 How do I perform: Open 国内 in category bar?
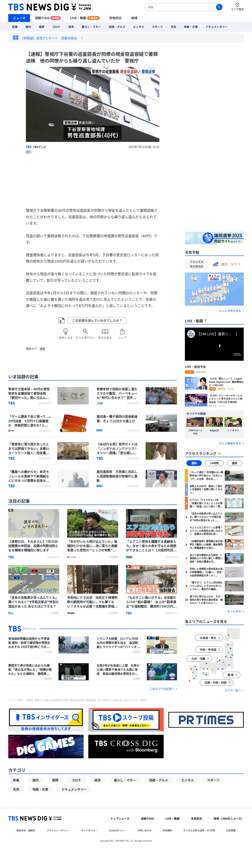[x=28, y=27]
